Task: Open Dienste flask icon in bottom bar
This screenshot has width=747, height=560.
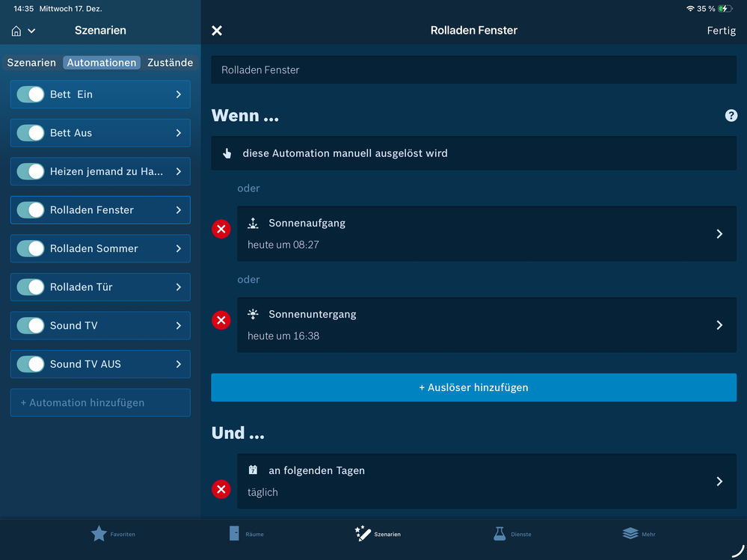Action: pyautogui.click(x=499, y=533)
